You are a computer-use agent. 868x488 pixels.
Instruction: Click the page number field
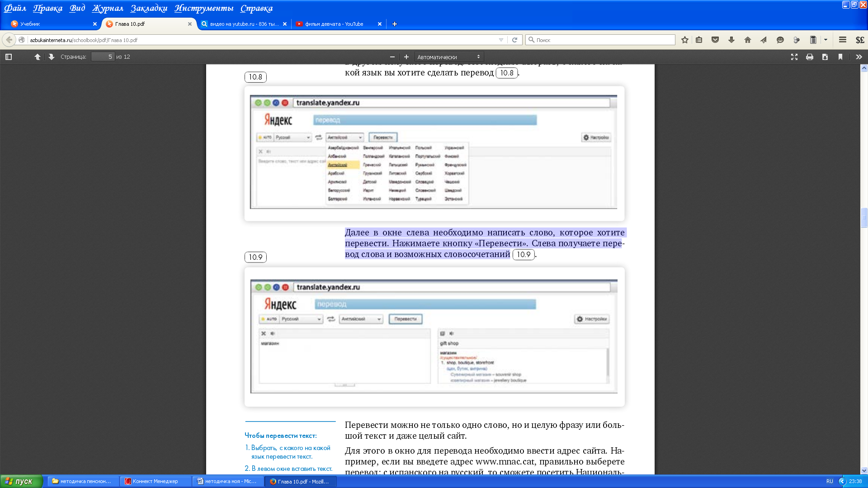pos(103,57)
